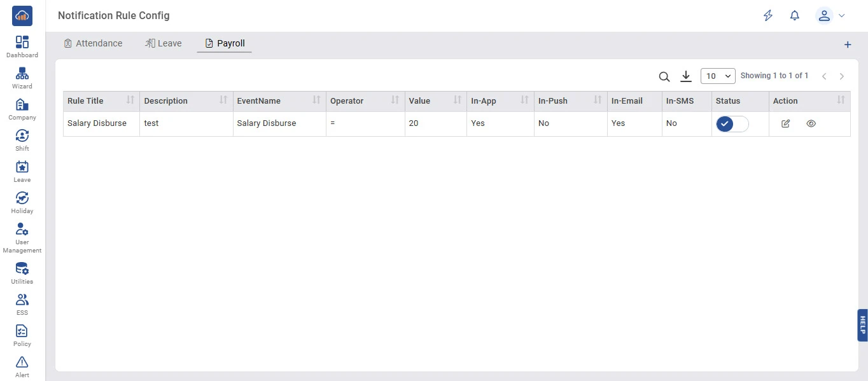Switch to the Attendance tab
The image size is (868, 381).
pyautogui.click(x=93, y=43)
